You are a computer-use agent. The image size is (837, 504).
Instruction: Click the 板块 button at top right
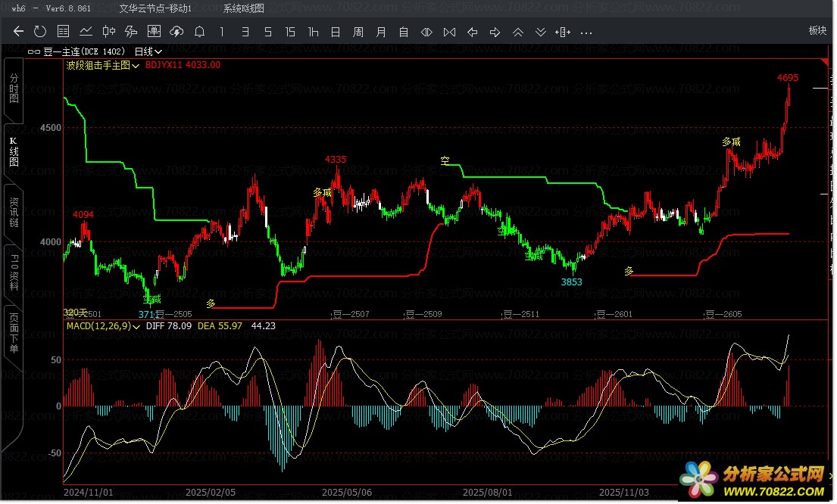817,31
